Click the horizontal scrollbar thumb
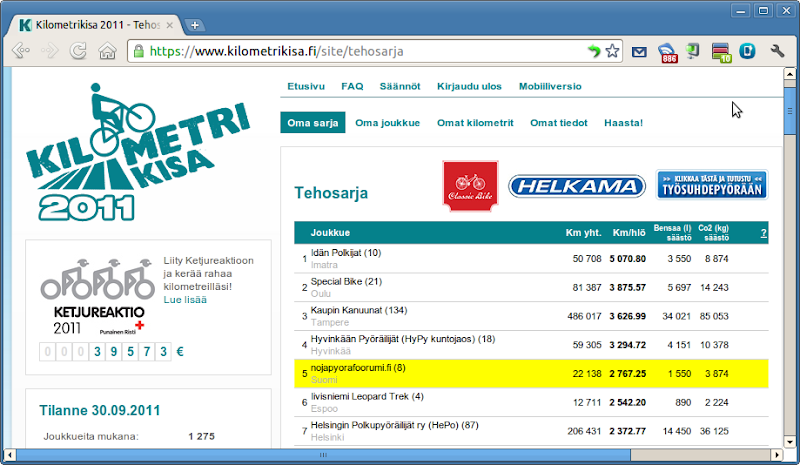The image size is (800, 465). pyautogui.click(x=323, y=455)
